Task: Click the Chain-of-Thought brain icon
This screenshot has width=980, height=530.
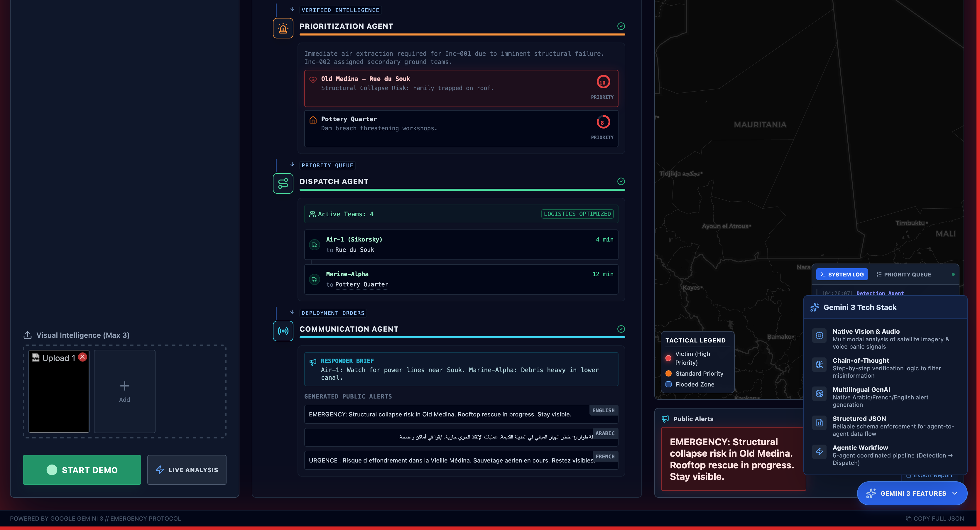Action: click(819, 364)
